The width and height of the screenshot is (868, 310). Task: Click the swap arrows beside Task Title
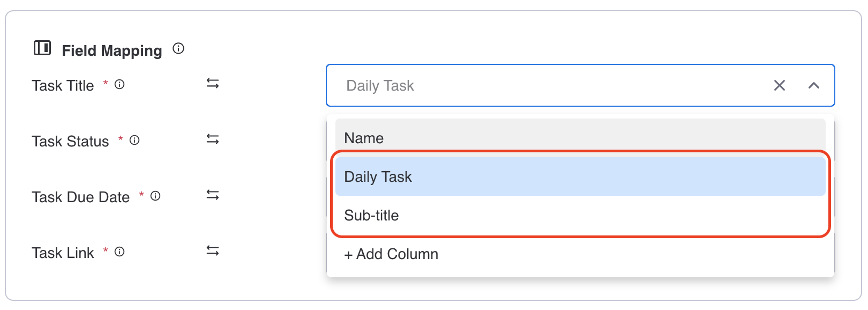[213, 84]
